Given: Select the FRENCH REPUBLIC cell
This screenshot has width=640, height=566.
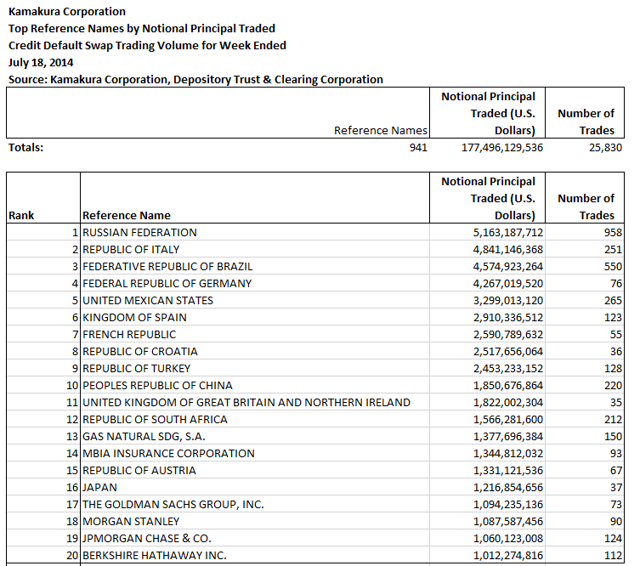Looking at the screenshot, I should coord(255,334).
